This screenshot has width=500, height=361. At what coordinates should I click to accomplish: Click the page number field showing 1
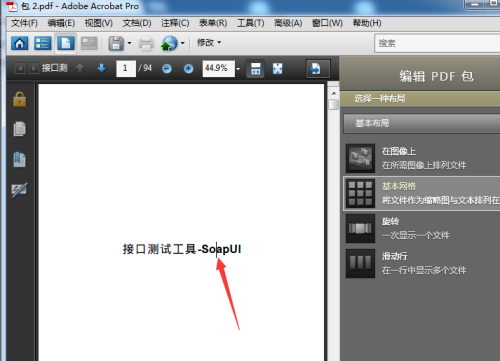(126, 68)
